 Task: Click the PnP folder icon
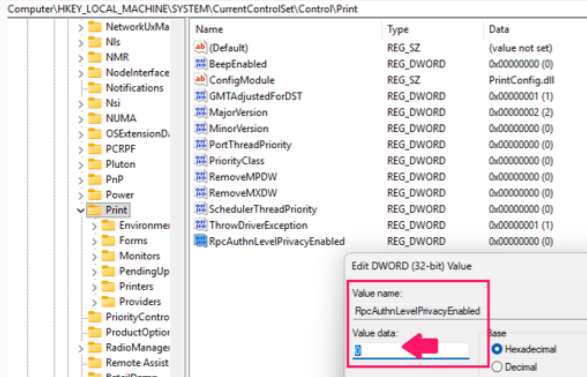tap(95, 179)
